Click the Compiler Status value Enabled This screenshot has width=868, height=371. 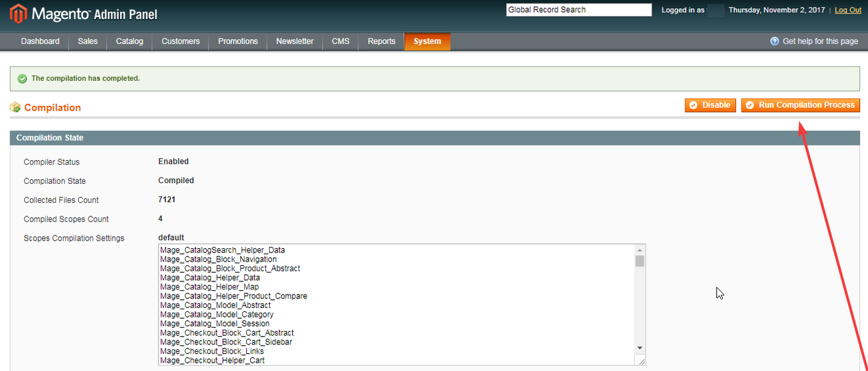pyautogui.click(x=174, y=161)
